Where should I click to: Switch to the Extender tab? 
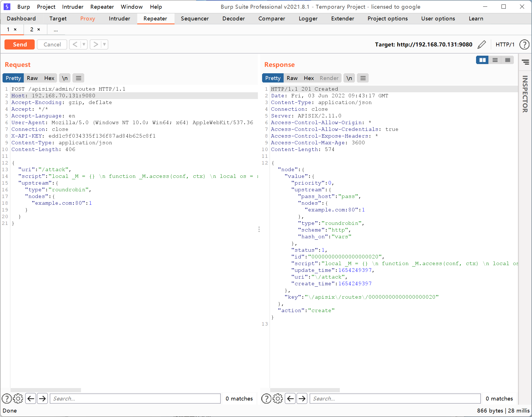[x=342, y=18]
